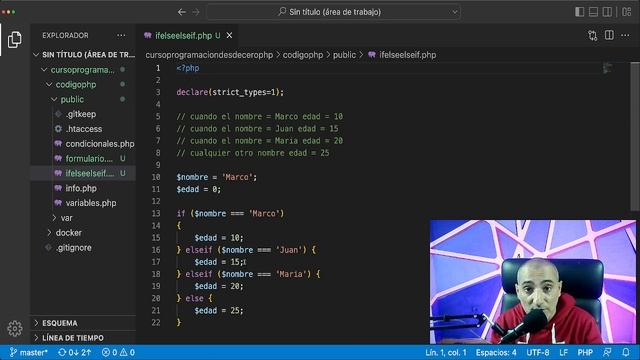Open the feedback icon in status bar
Screen dimensions: 640x360
tap(607, 352)
